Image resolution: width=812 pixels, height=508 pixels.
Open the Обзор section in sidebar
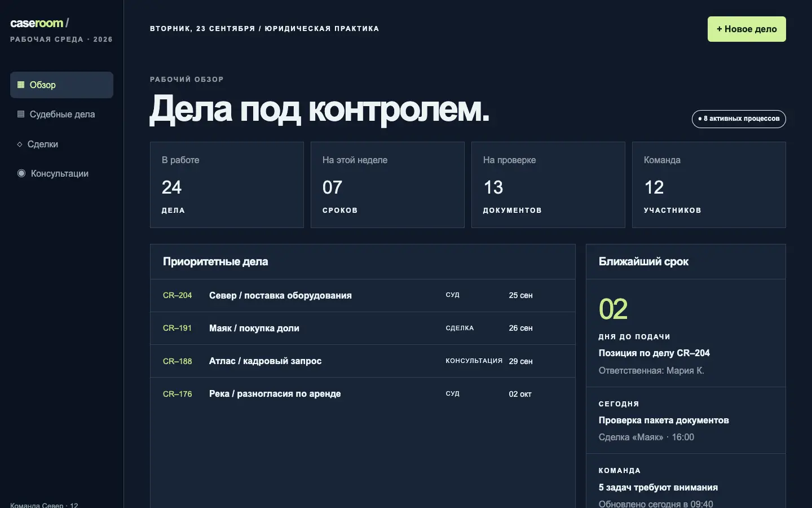pos(61,85)
